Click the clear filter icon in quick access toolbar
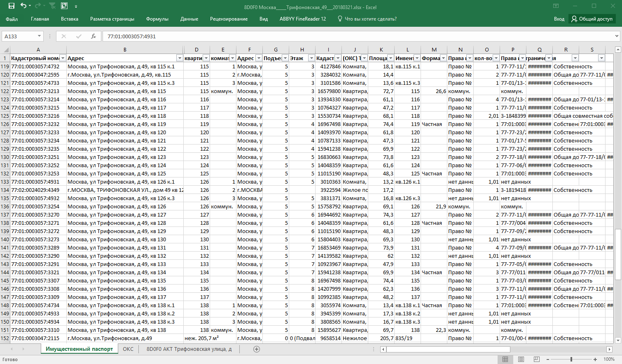622x364 pixels. (x=52, y=6)
